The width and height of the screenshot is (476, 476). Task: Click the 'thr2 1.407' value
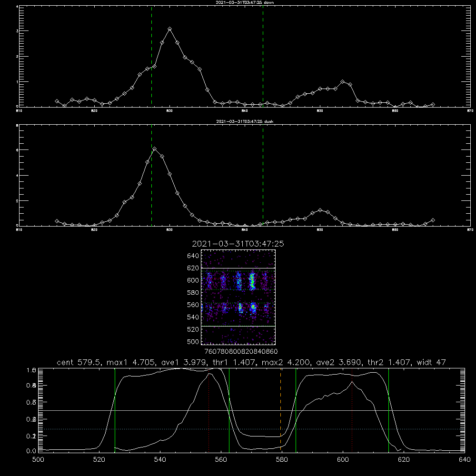click(x=389, y=362)
